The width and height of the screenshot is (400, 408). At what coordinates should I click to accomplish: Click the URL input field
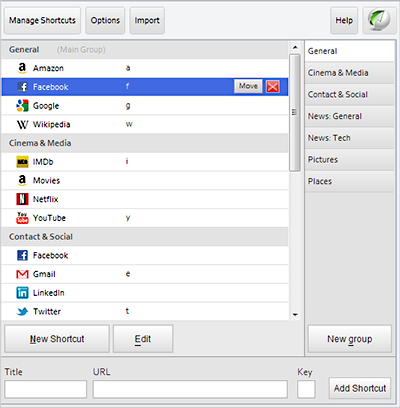pos(190,389)
